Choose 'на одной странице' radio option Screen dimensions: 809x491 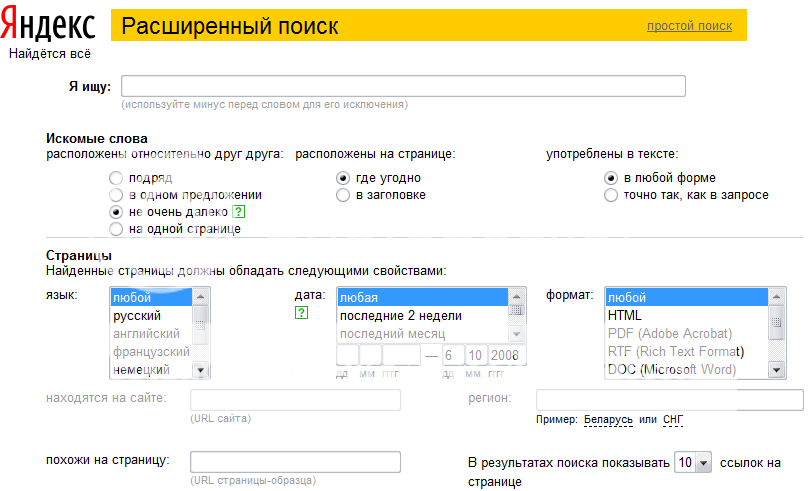click(115, 229)
